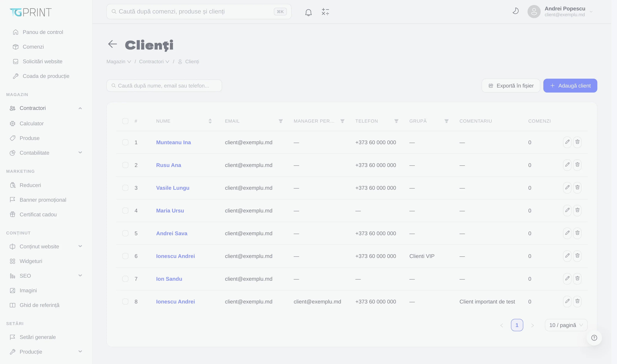617x364 pixels.
Task: Filter the Email column
Action: pos(281,121)
